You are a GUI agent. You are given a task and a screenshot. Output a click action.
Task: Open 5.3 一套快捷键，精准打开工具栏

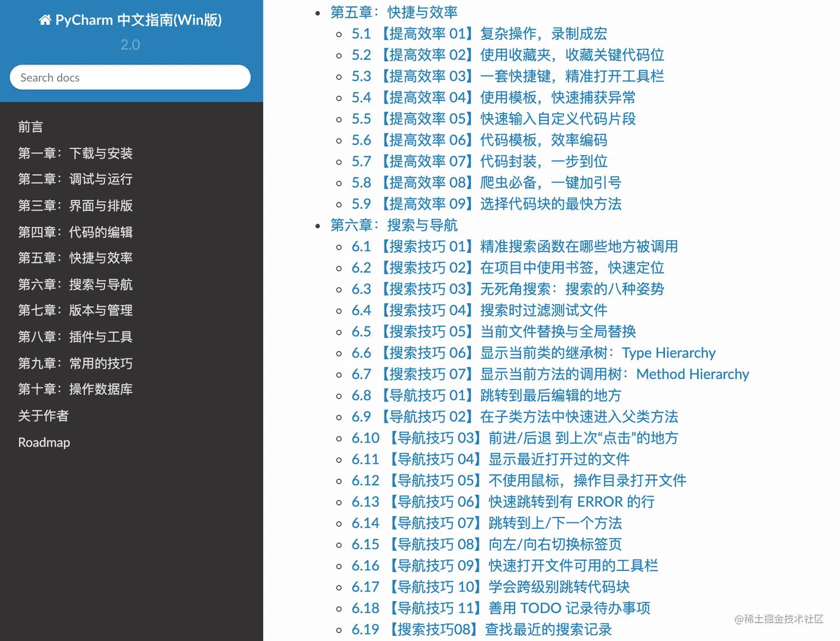coord(508,76)
